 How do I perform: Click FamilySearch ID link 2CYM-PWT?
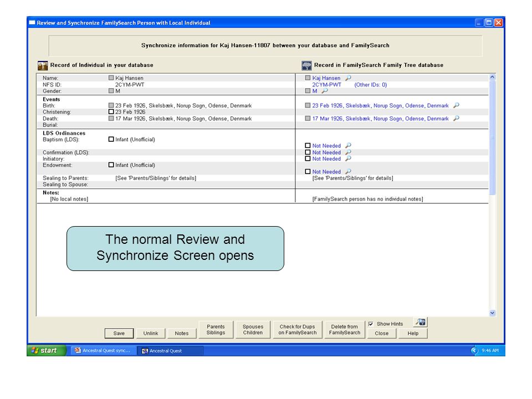(x=327, y=85)
